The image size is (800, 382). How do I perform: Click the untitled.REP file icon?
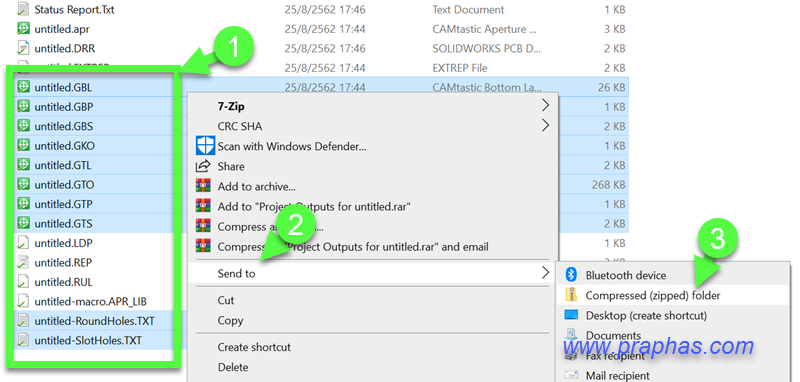pos(23,262)
